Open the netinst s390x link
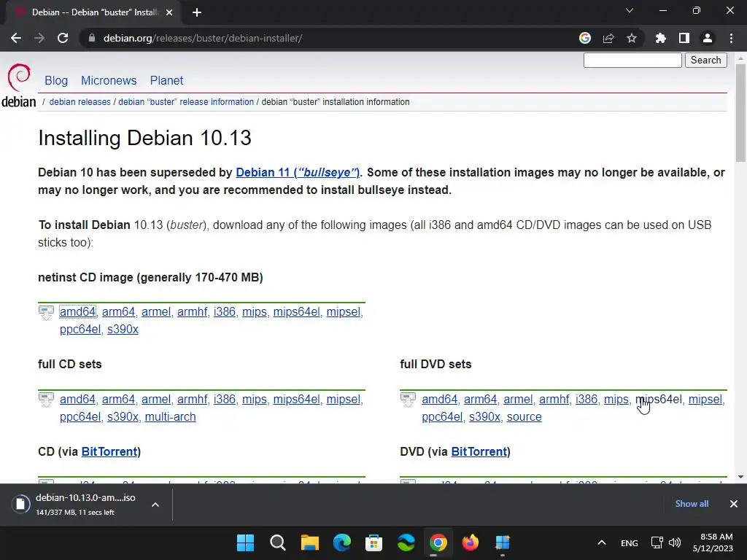The image size is (747, 560). click(x=123, y=330)
